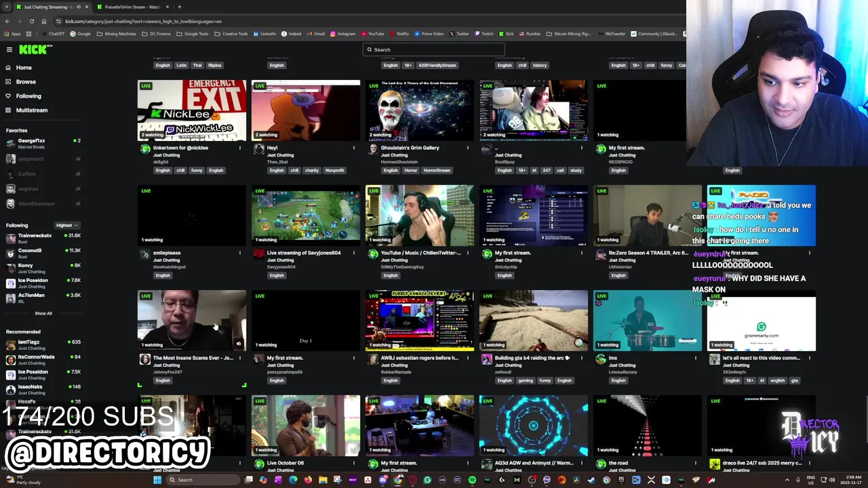This screenshot has height=488, width=868.
Task: Open the Twitch bookmark
Action: (x=484, y=34)
